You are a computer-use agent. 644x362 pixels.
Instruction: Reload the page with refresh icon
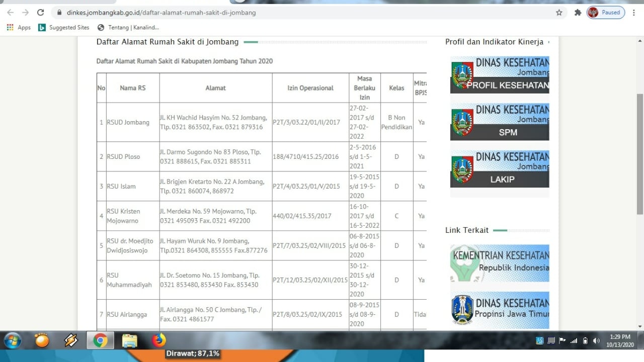click(41, 13)
